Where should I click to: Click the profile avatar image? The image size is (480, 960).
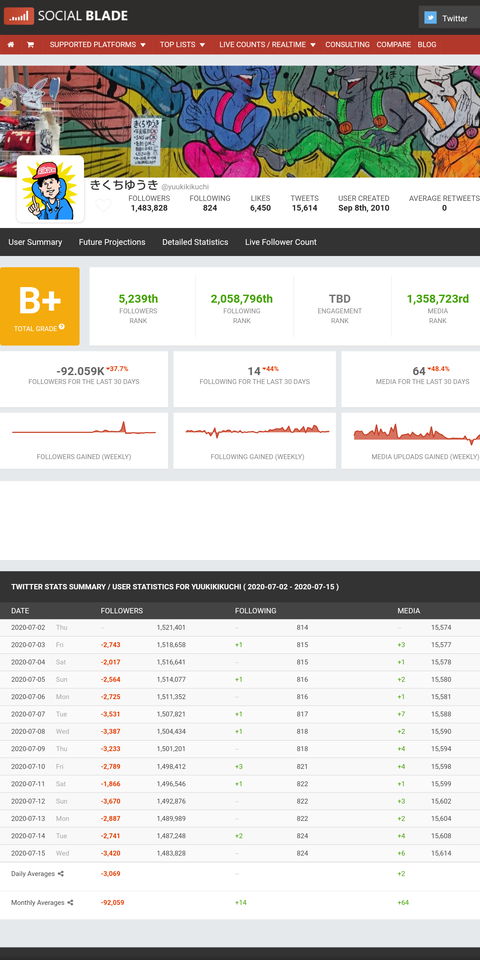50,189
